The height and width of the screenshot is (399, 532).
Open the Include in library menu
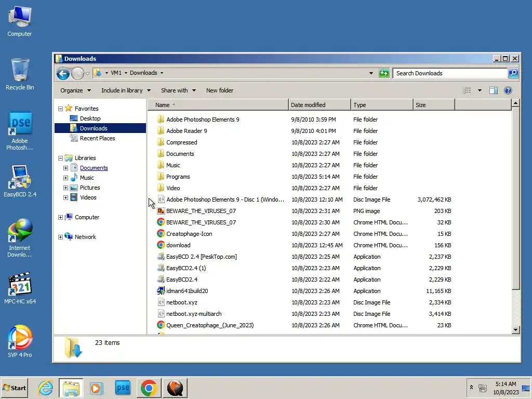tap(126, 90)
